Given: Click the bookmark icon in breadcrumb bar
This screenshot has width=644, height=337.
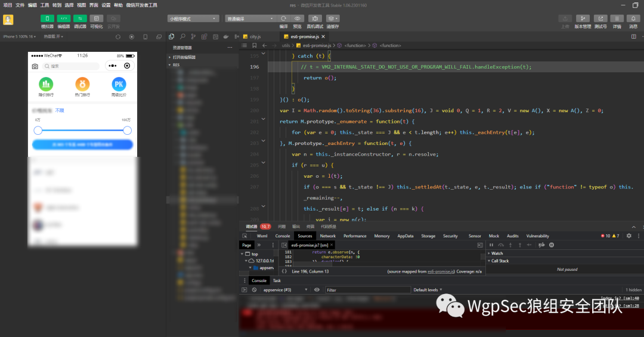Looking at the screenshot, I should point(254,45).
